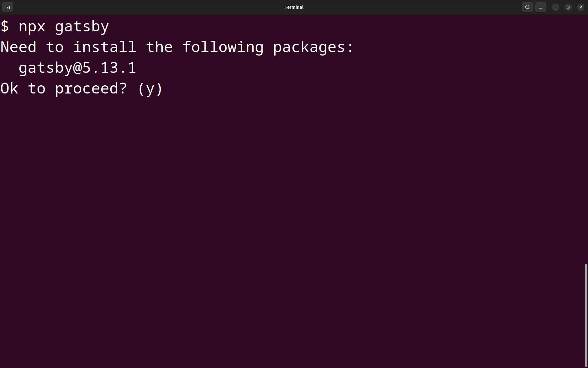
Task: Select the new tab plus icon
Action: [x=7, y=7]
